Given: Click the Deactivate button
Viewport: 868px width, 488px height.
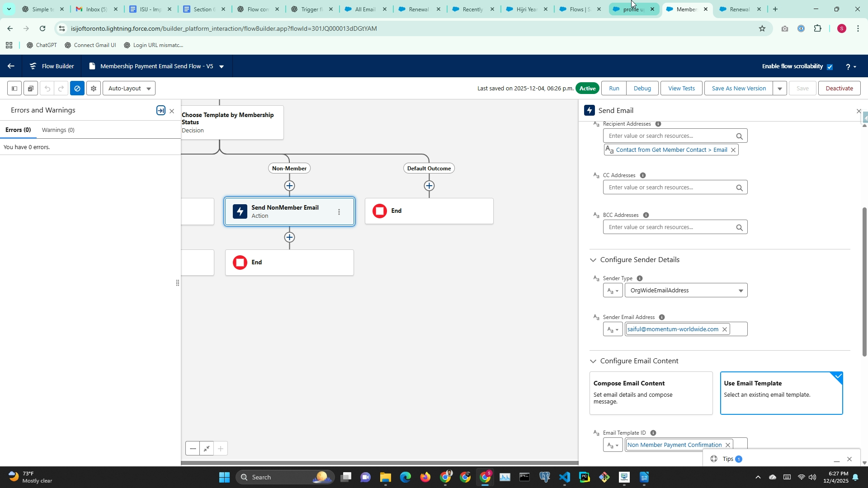Looking at the screenshot, I should click(x=839, y=89).
